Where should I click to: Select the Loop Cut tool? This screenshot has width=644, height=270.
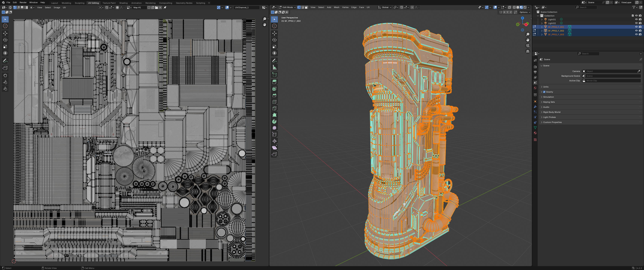[x=274, y=102]
